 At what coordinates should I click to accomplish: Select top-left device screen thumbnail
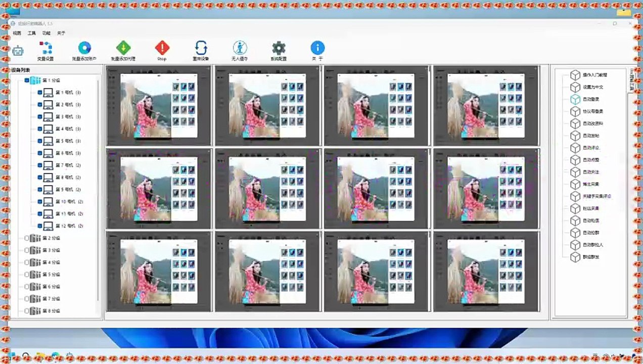pos(159,106)
